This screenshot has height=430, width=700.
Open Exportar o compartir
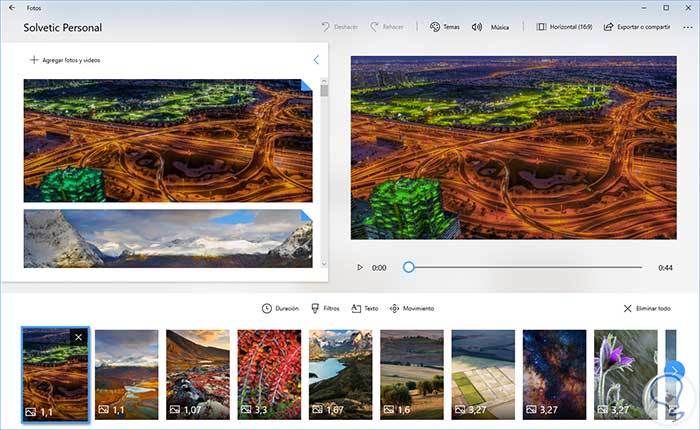637,27
